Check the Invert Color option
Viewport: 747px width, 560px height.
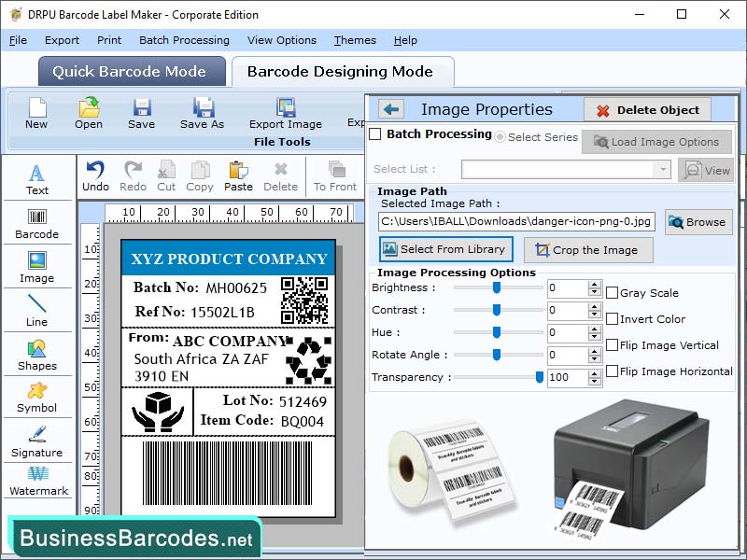pos(612,319)
